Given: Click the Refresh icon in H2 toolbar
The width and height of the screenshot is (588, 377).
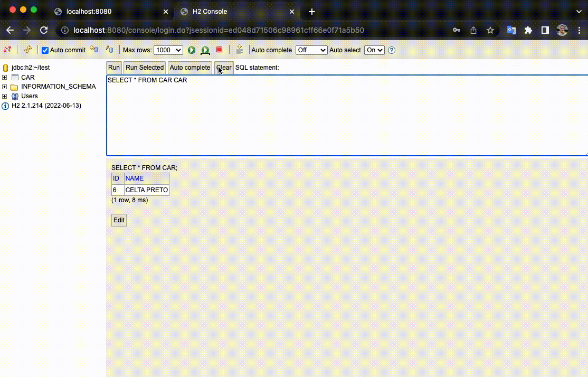Looking at the screenshot, I should click(28, 50).
